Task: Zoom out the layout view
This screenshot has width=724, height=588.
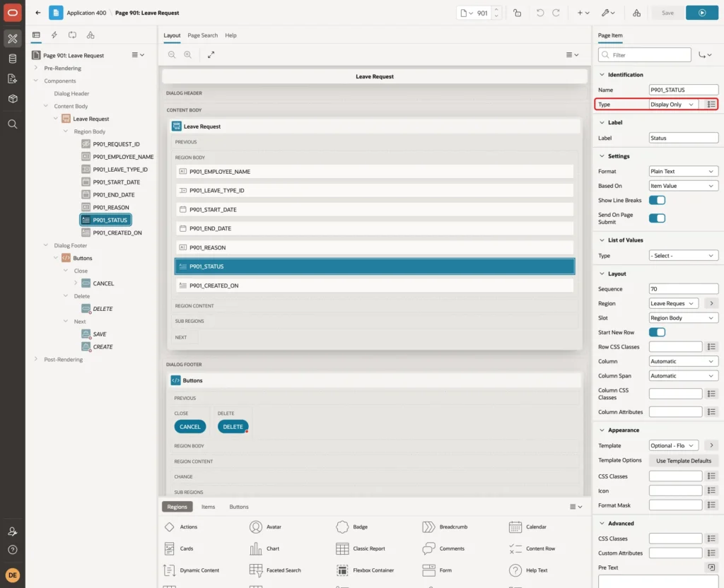Action: 172,54
